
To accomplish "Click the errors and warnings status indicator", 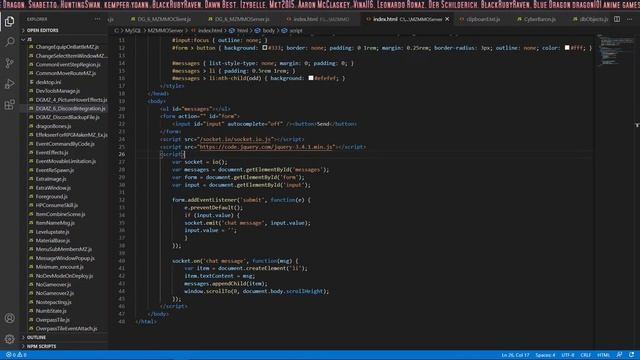I will (16, 355).
